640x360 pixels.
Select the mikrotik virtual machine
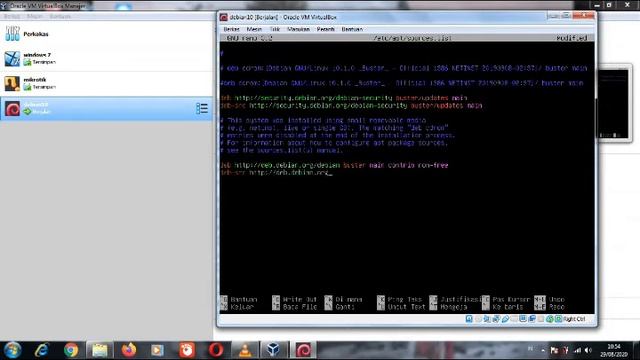[106, 83]
